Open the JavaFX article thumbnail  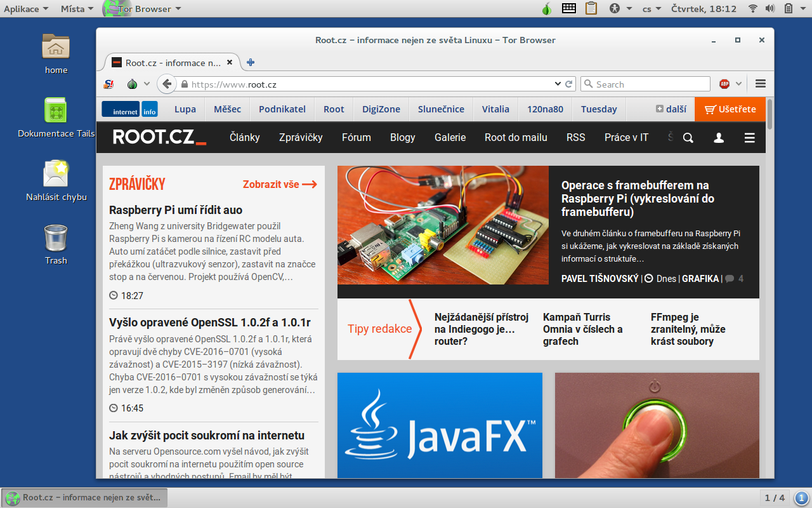click(x=440, y=425)
